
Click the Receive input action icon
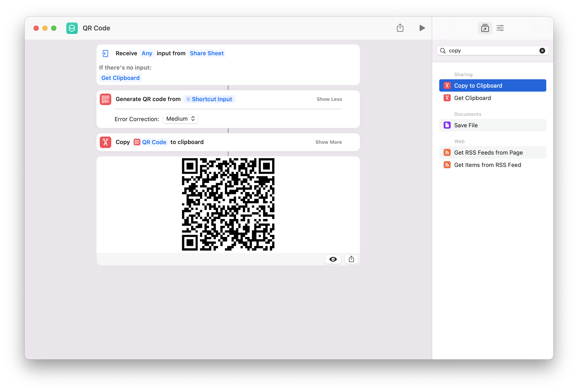point(105,54)
